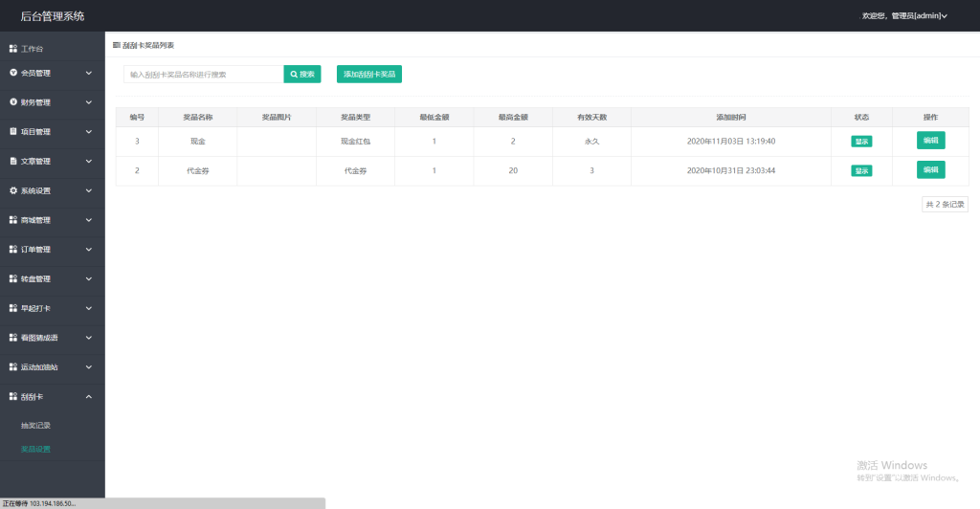Click the 奖品名称 column header
Screen dimensions: 980x509
(x=197, y=118)
